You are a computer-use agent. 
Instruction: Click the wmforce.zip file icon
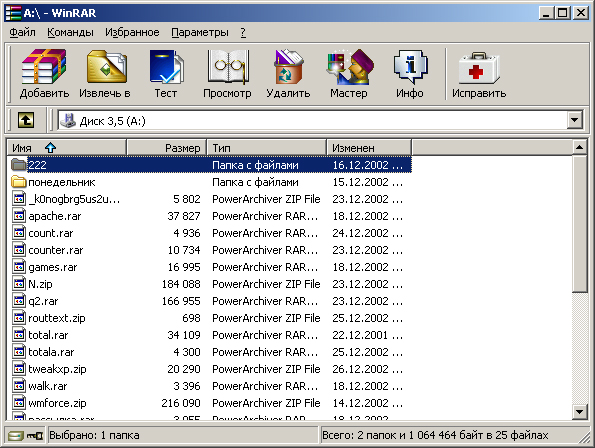pyautogui.click(x=19, y=402)
